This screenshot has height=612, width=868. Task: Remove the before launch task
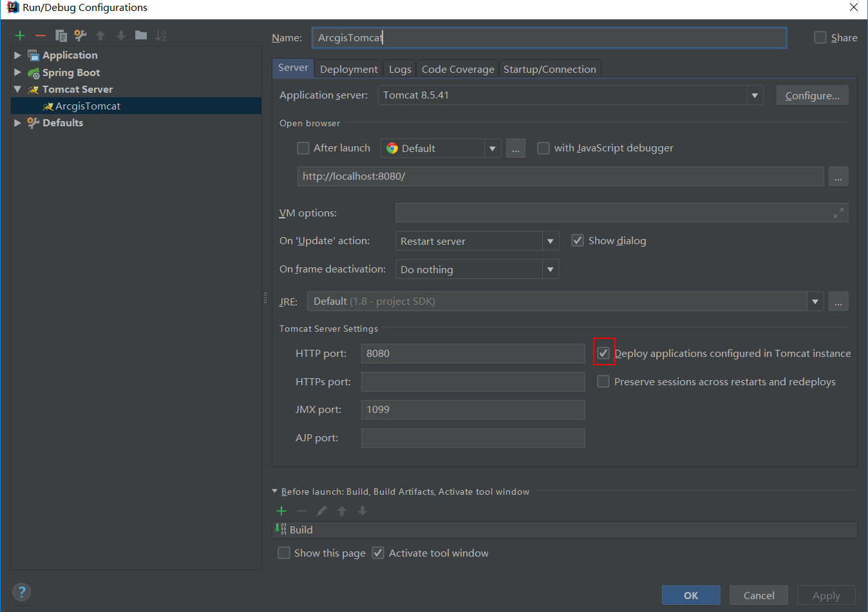(302, 511)
